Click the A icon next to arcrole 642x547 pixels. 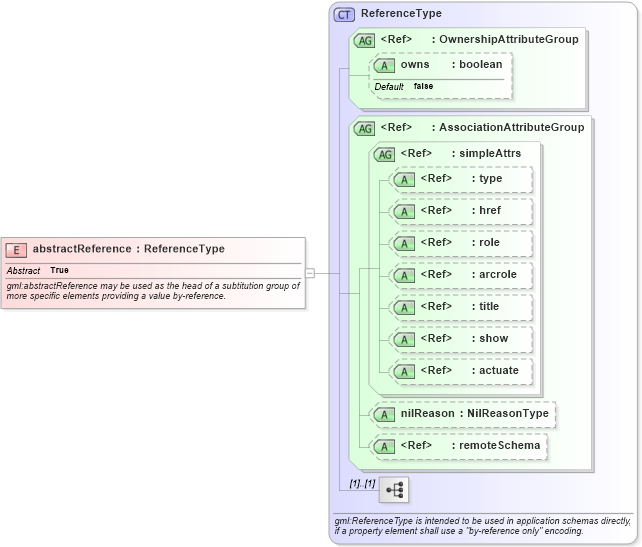pyautogui.click(x=404, y=275)
